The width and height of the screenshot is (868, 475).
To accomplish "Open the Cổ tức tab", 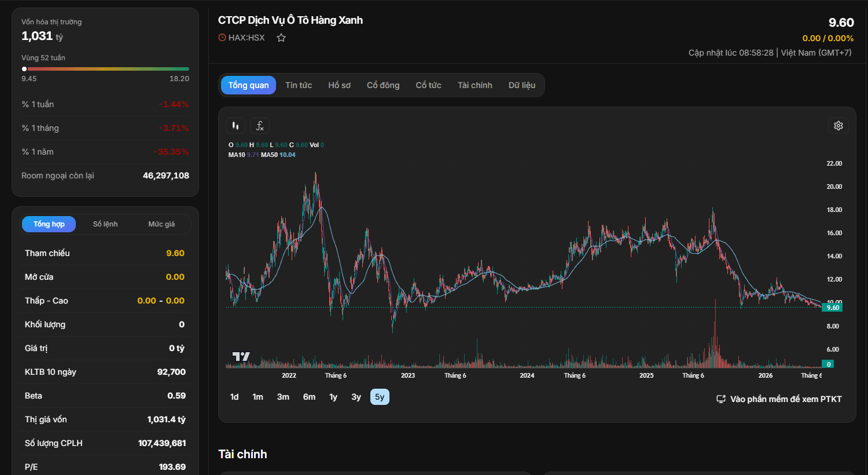I will pos(429,85).
